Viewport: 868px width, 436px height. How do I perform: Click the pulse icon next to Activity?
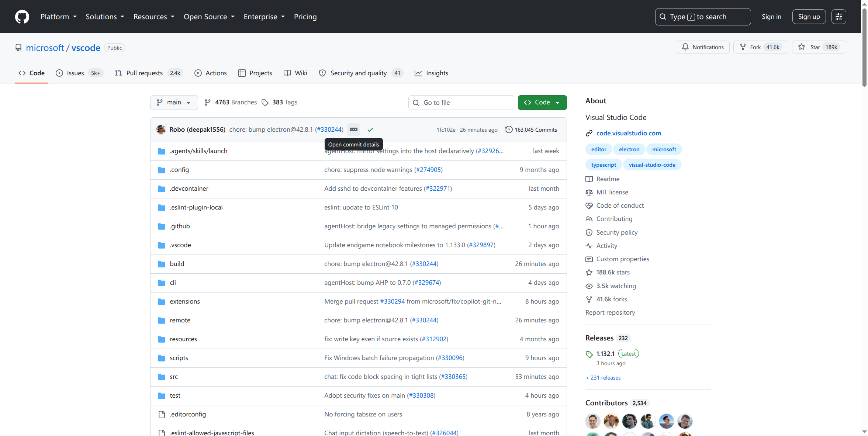589,246
